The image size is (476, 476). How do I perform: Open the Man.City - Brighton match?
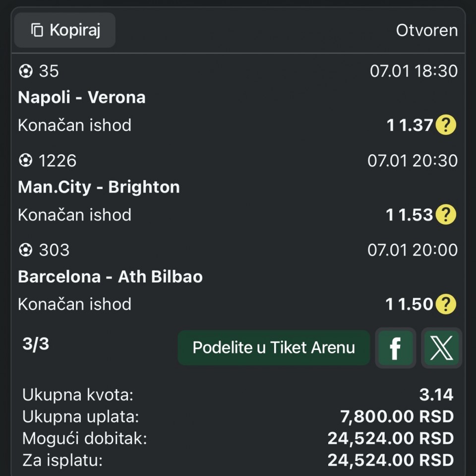[x=99, y=187]
